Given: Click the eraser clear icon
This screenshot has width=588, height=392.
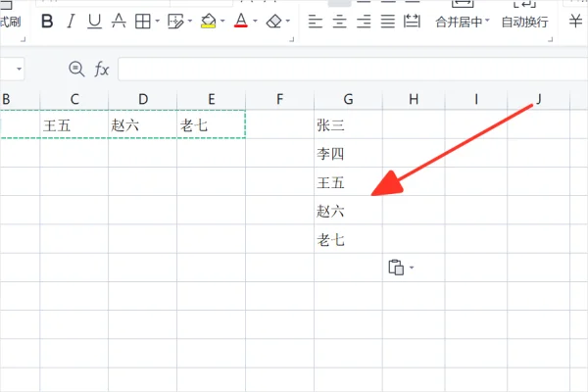Looking at the screenshot, I should coord(273,21).
